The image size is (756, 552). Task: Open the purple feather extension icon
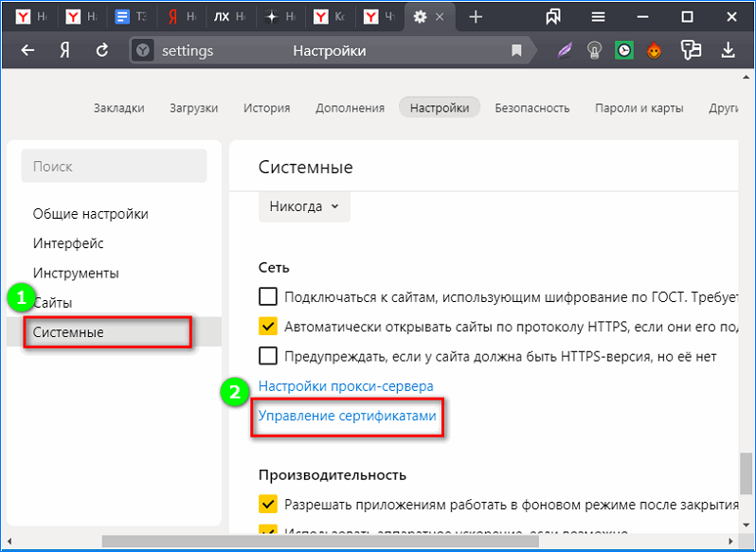click(x=565, y=50)
